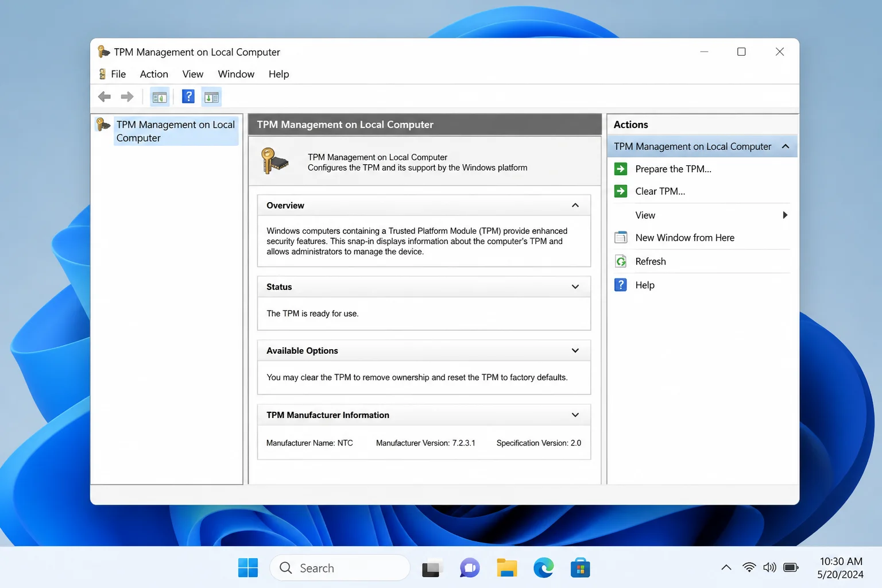The width and height of the screenshot is (882, 588).
Task: Click the small icon beside the File menu
Action: tap(102, 74)
